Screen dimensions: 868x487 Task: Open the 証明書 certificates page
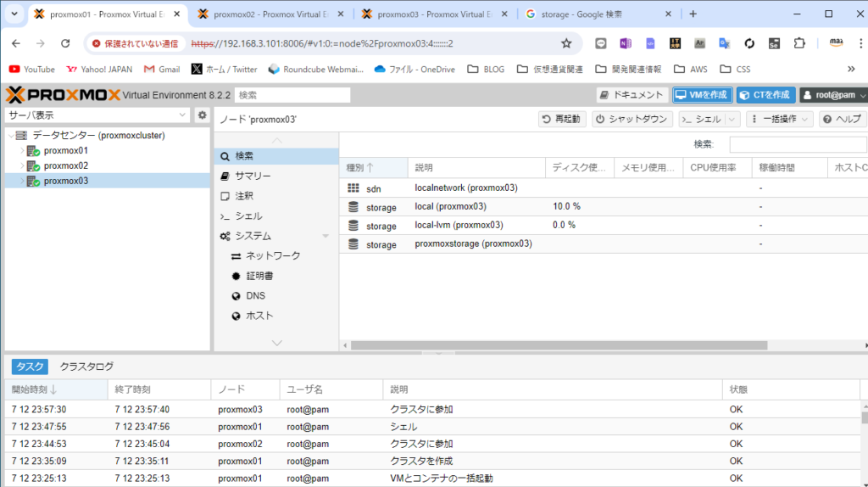point(259,276)
